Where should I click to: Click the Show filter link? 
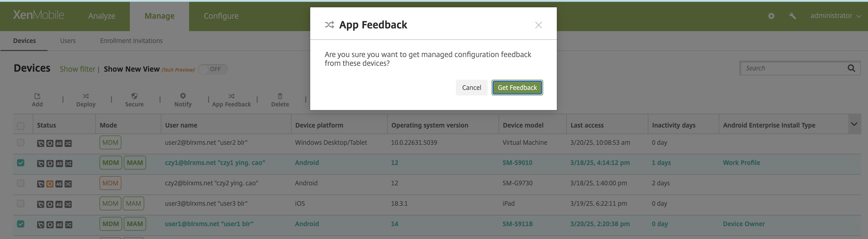click(77, 69)
